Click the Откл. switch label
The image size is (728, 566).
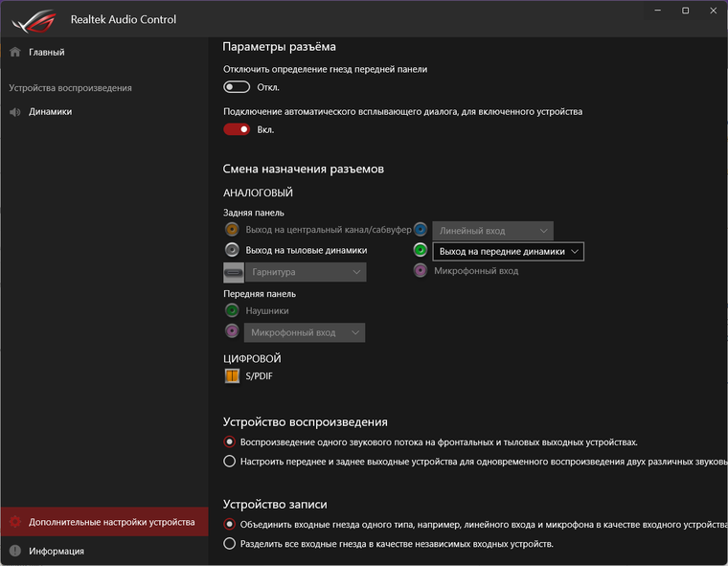point(268,87)
